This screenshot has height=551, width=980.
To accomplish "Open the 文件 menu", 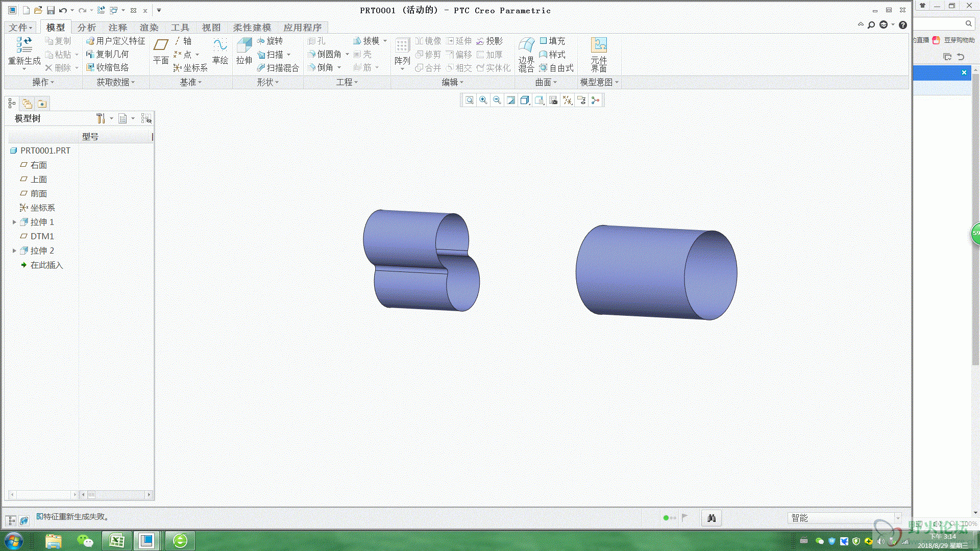I will (x=20, y=28).
